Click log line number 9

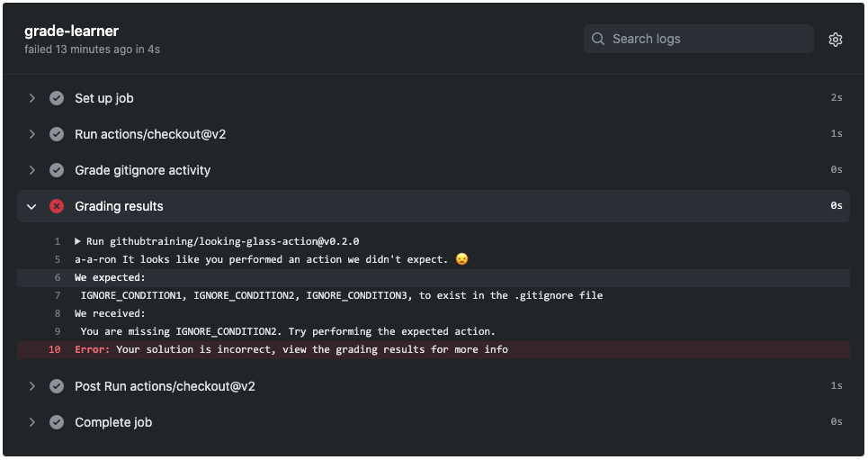point(57,331)
